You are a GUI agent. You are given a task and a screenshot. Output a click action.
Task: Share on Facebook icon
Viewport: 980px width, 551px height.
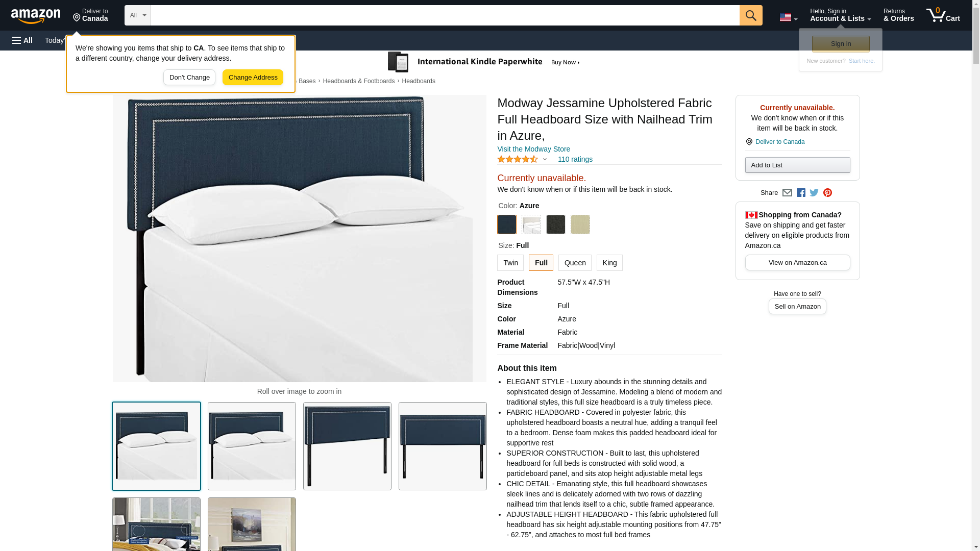click(x=801, y=193)
